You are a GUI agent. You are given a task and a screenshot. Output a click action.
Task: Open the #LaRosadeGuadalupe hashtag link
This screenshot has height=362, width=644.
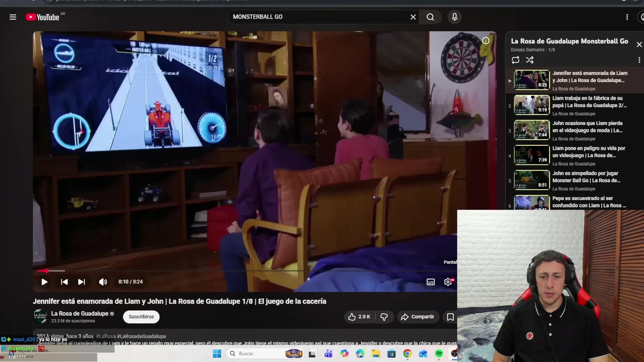(x=142, y=336)
